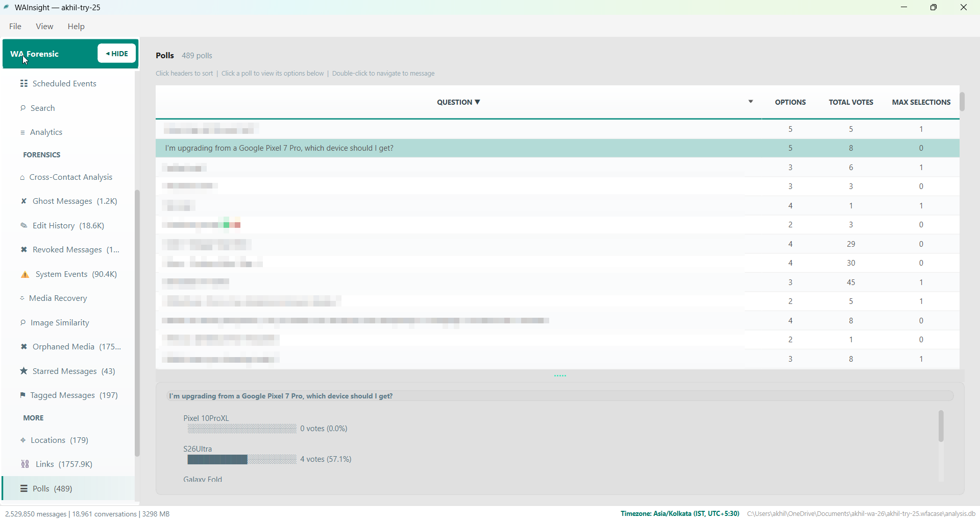This screenshot has width=980, height=519.
Task: Click the S26Ultra option label
Action: pyautogui.click(x=198, y=449)
